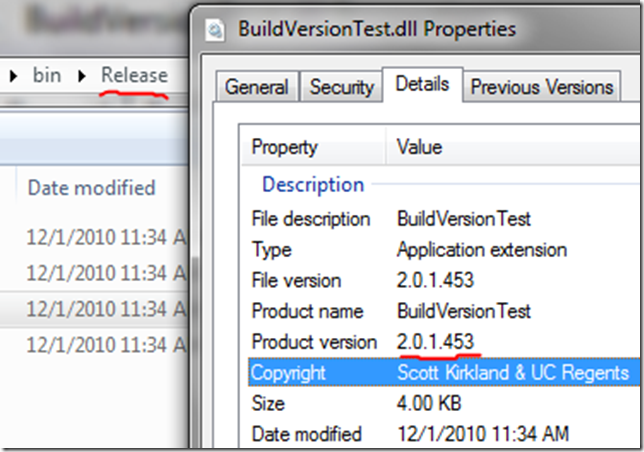Select the Product name row
This screenshot has height=452, width=644.
pyautogui.click(x=444, y=311)
